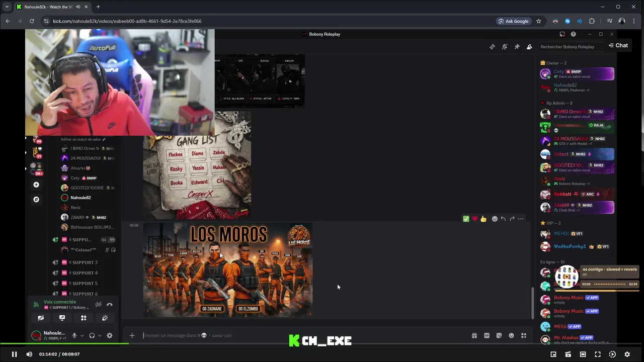Expand the Kick Chat panel
Screen dimensions: 644x362
(618, 45)
